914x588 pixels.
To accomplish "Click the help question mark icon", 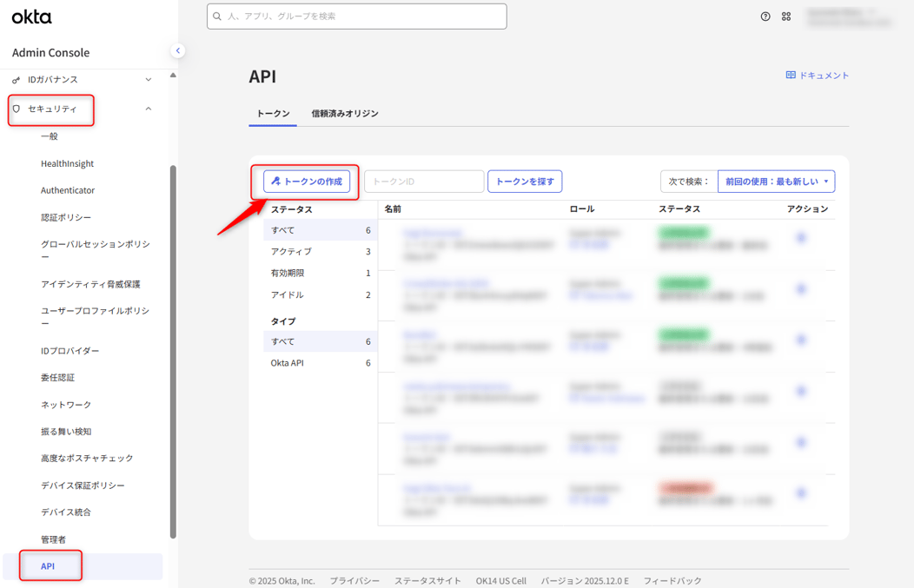I will click(x=764, y=16).
